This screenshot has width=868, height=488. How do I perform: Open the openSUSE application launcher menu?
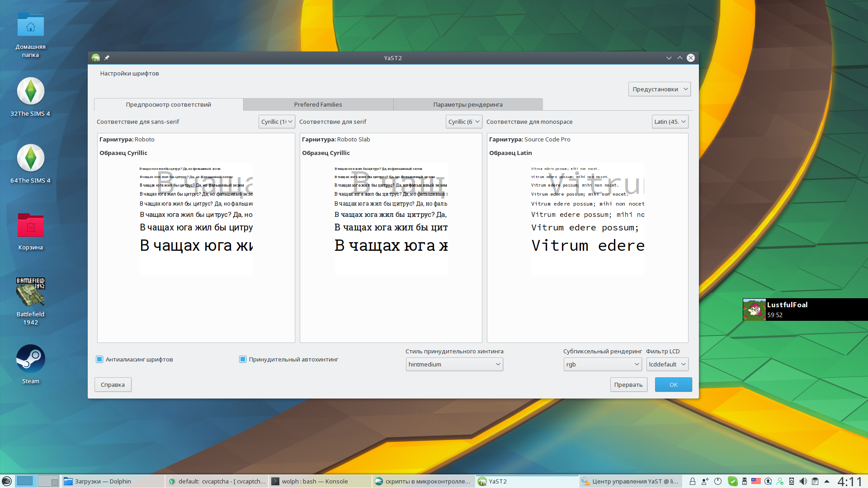click(7, 481)
